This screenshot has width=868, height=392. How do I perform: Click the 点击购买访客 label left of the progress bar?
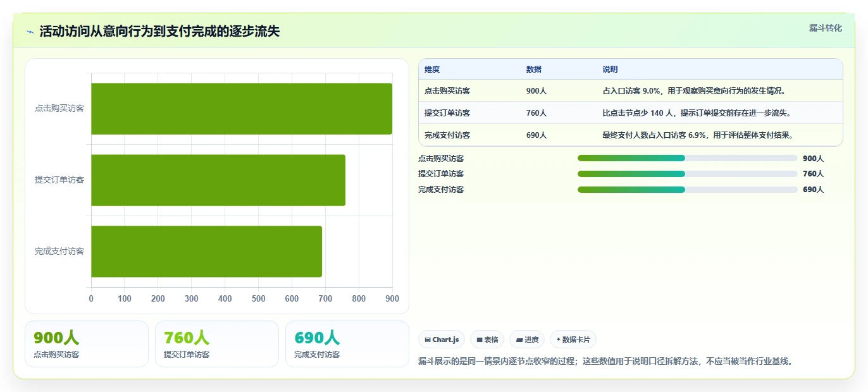point(441,159)
